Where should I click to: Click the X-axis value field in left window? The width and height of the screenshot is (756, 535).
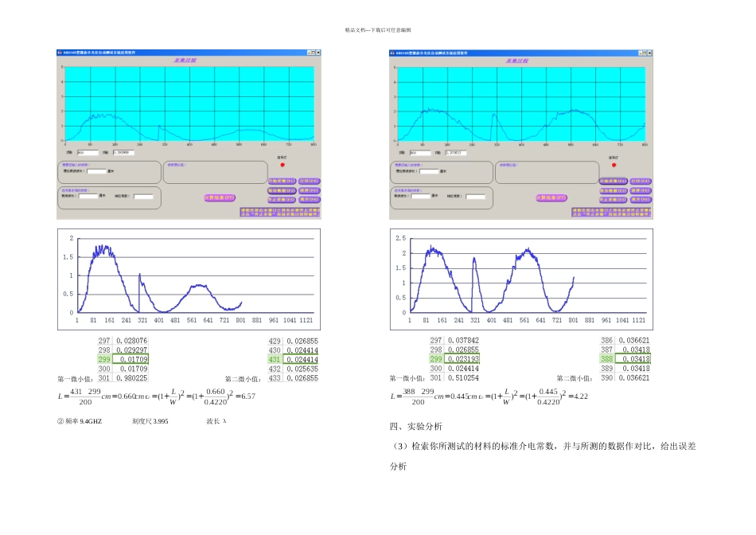[x=88, y=152]
